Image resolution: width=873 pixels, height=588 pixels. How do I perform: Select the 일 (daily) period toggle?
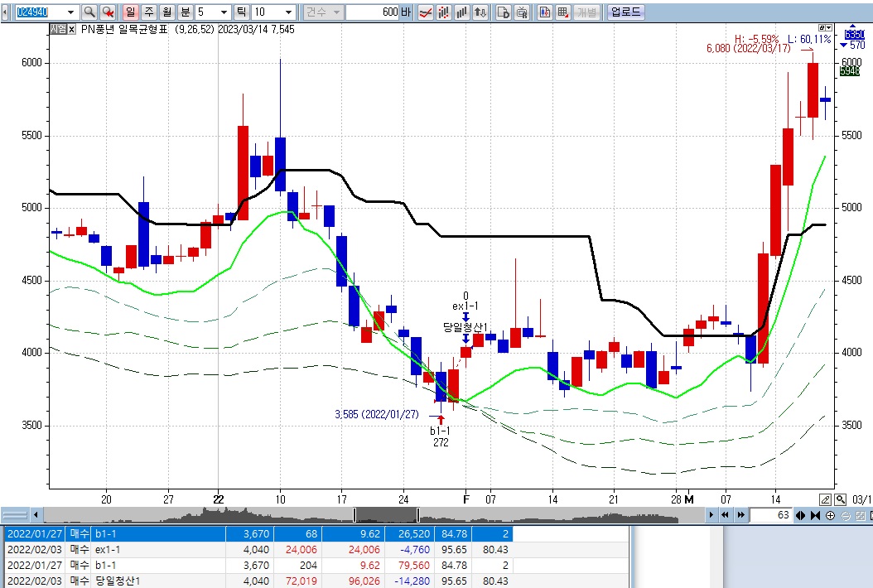click(130, 12)
